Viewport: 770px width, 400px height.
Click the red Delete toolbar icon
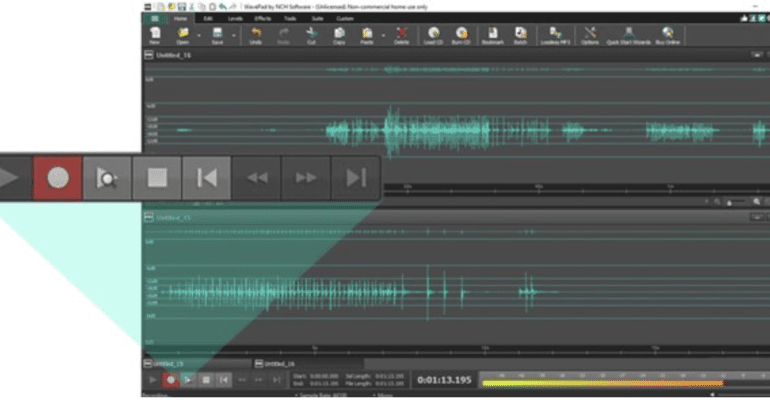[402, 36]
